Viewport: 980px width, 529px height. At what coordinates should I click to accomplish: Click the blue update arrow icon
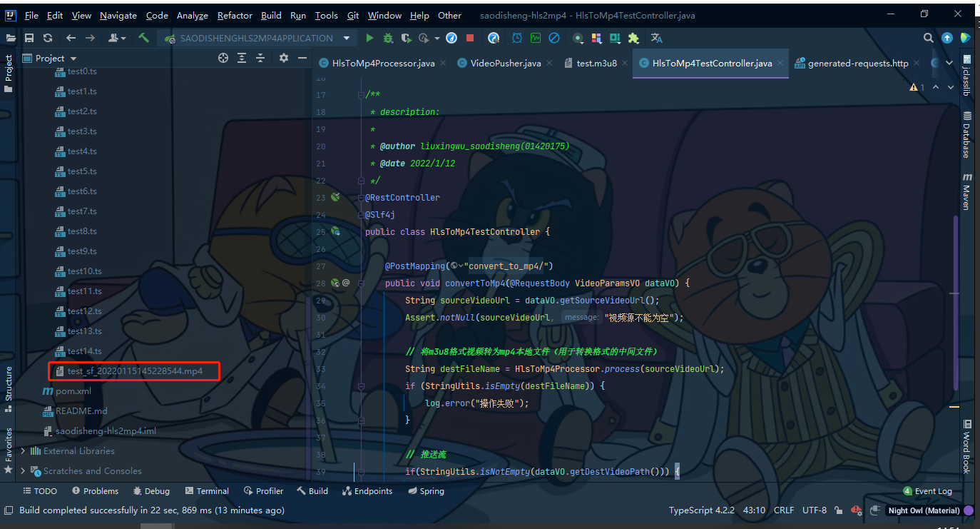tap(947, 38)
